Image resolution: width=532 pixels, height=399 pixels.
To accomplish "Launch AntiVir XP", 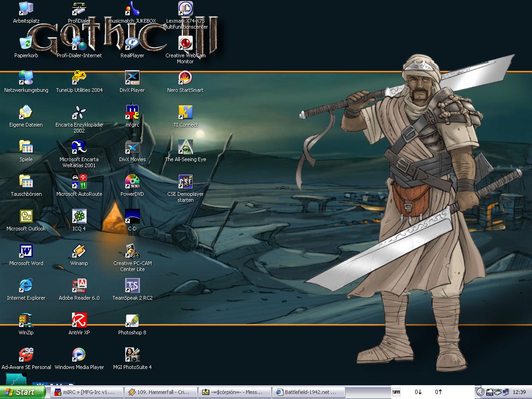I will [x=79, y=324].
